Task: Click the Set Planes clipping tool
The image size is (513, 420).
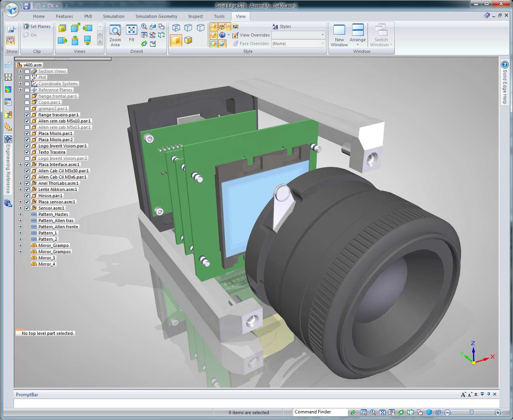Action: pos(37,26)
